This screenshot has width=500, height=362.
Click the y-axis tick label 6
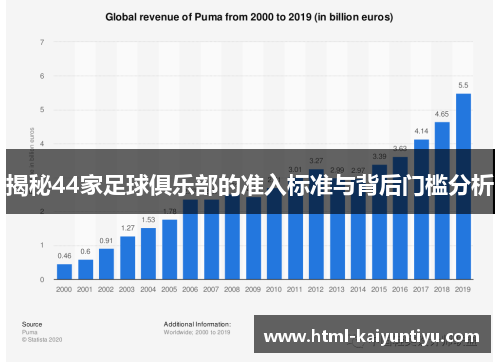42,76
